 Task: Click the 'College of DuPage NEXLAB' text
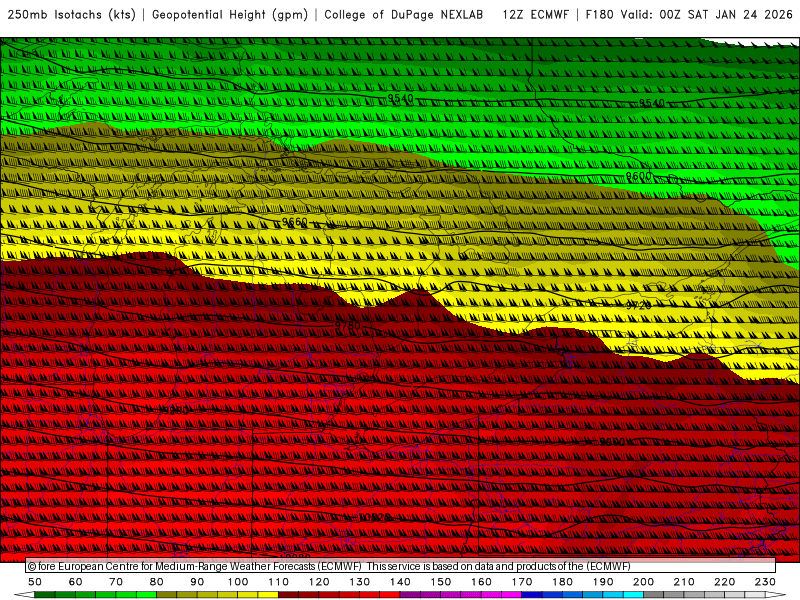[404, 15]
